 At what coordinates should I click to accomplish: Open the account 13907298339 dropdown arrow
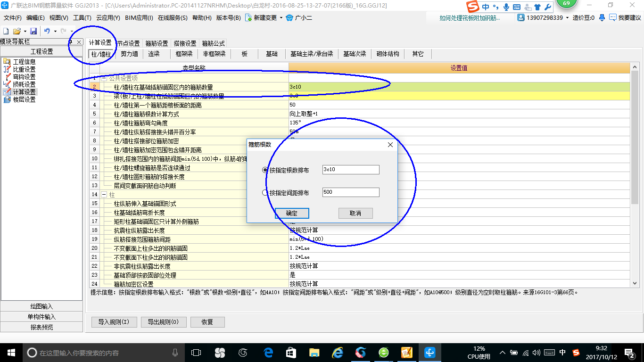pyautogui.click(x=568, y=17)
